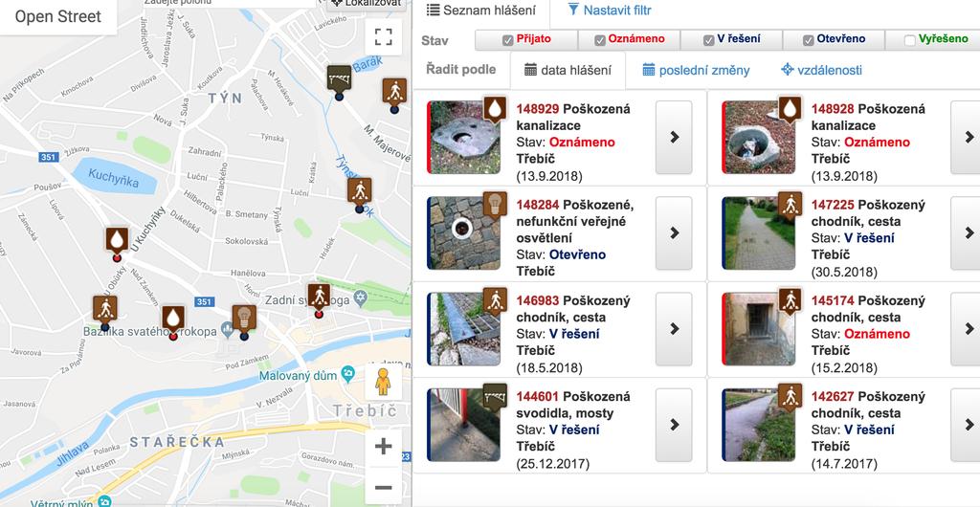Click the Lokalizovat button
The image size is (980, 507).
click(367, 4)
